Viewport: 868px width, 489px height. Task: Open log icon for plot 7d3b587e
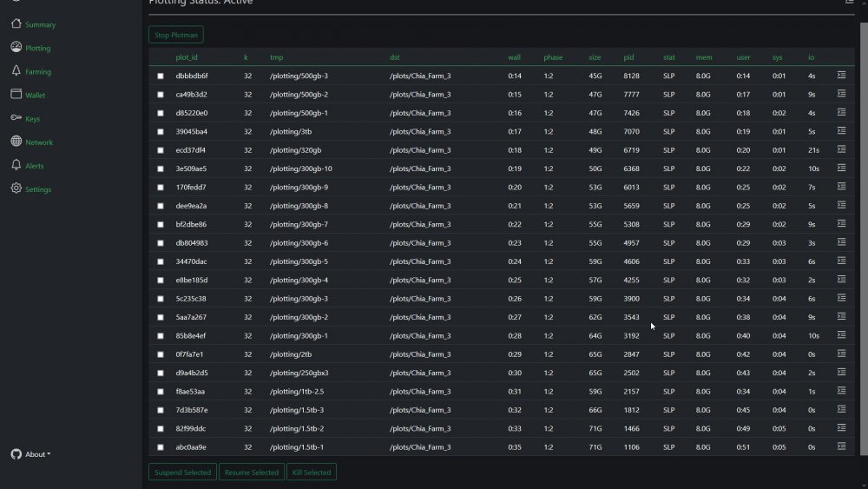pyautogui.click(x=841, y=409)
